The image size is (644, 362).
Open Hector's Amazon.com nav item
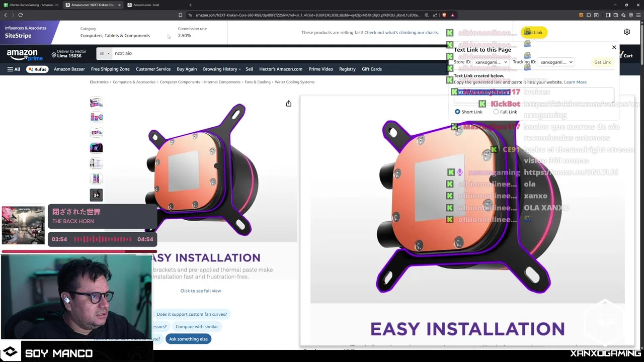tap(281, 69)
